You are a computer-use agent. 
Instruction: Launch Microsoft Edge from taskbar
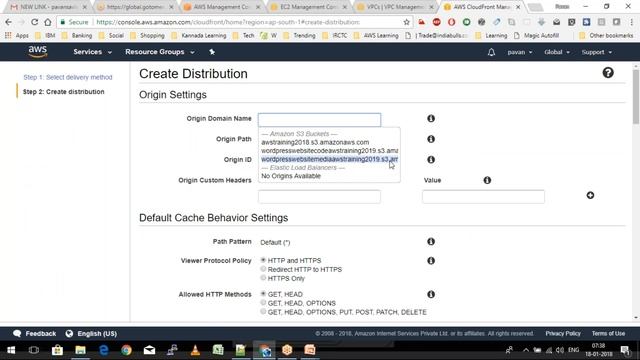coord(104,350)
